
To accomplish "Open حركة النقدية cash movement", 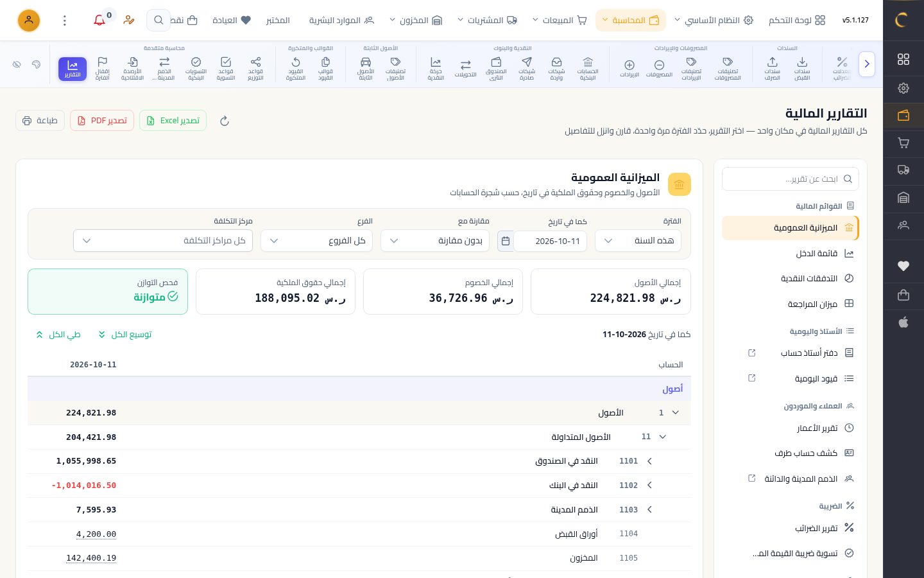I will [436, 69].
